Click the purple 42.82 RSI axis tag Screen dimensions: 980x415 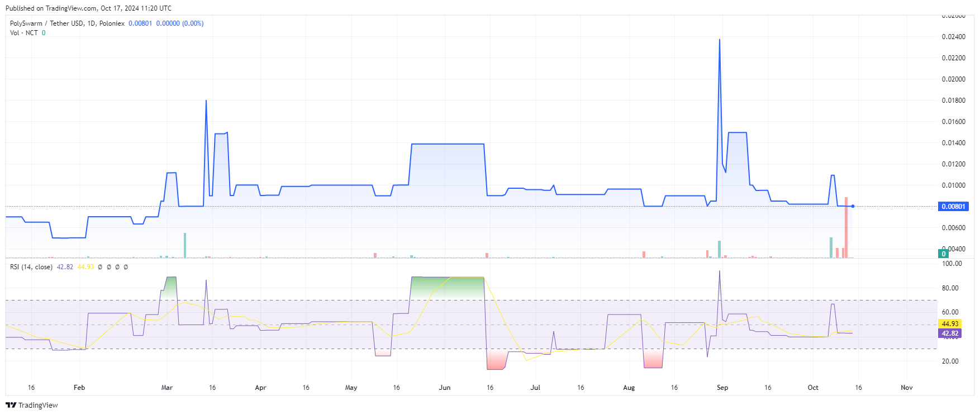(950, 333)
